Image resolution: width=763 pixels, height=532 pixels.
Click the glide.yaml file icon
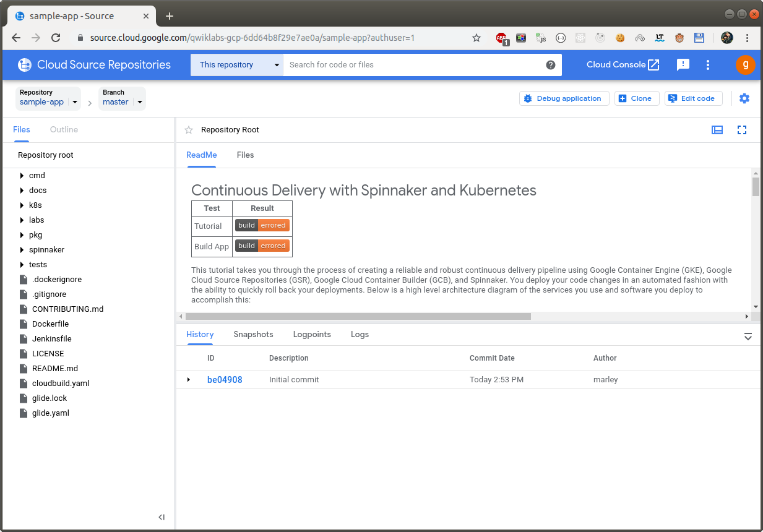pyautogui.click(x=23, y=413)
